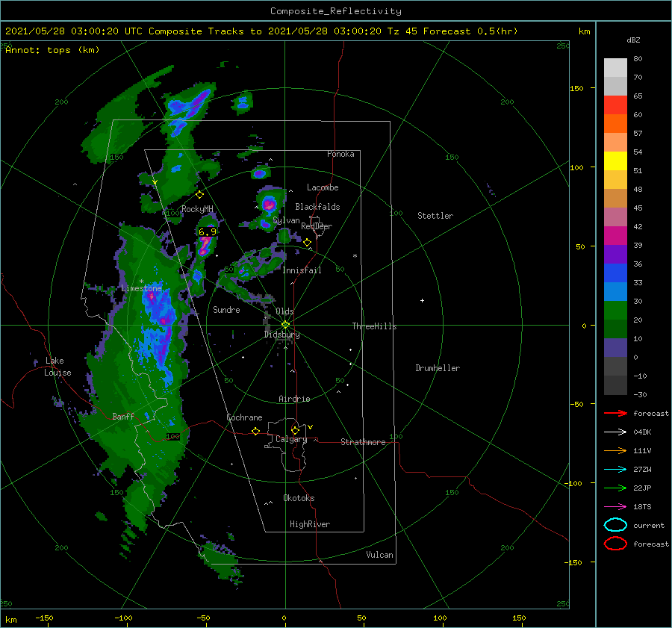The width and height of the screenshot is (672, 628).
Task: Select the Lake Louise label
Action: pos(57,367)
